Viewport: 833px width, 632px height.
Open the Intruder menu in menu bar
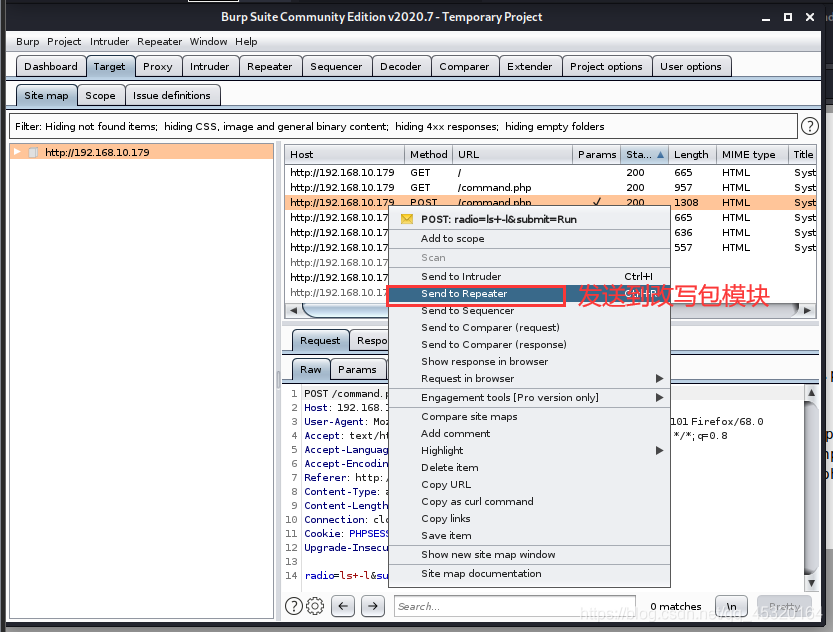(109, 41)
